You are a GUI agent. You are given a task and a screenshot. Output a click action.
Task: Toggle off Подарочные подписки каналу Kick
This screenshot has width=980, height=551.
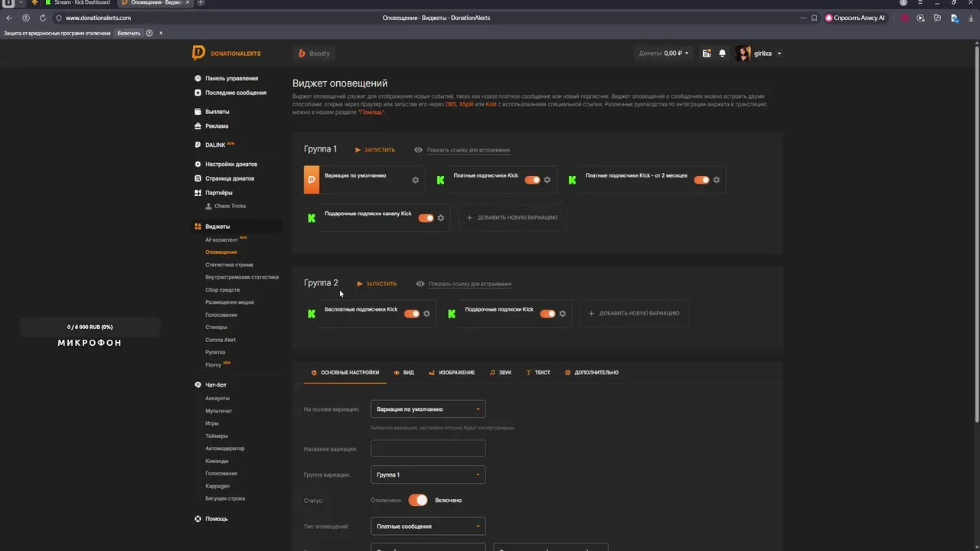pos(426,218)
